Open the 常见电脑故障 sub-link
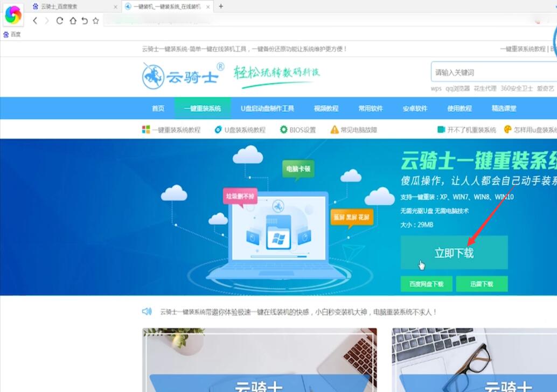The image size is (557, 392). point(359,130)
